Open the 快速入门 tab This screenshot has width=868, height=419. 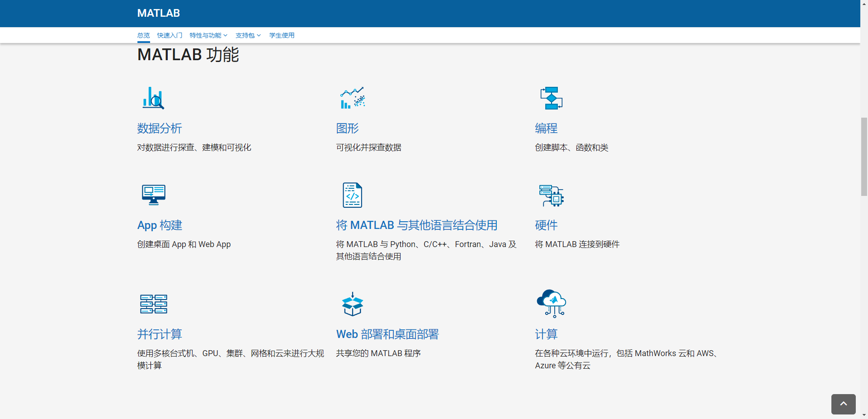click(170, 35)
